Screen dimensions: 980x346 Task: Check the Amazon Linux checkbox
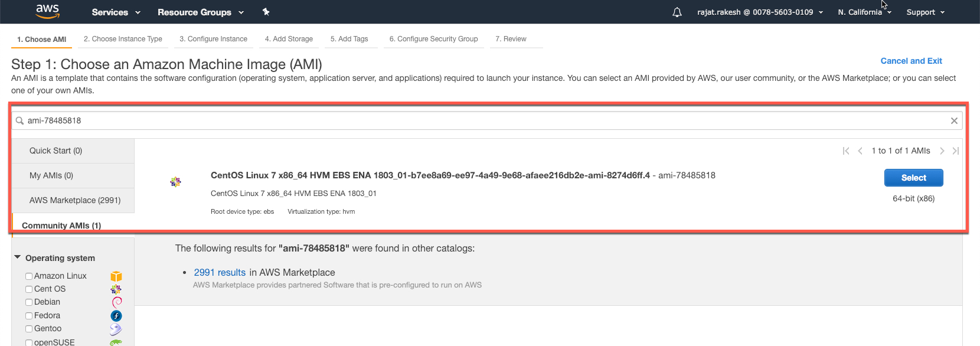[29, 276]
